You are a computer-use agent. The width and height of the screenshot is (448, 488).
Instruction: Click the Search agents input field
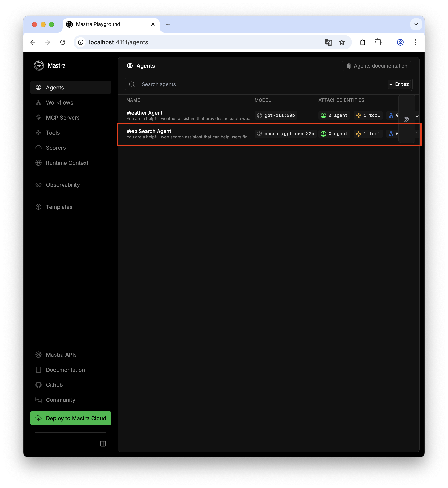pos(262,84)
